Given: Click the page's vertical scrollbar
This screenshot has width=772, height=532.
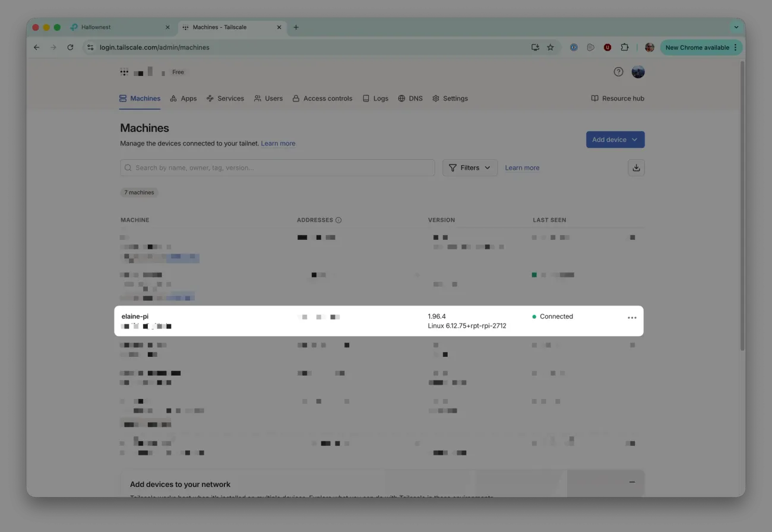Looking at the screenshot, I should pos(742,205).
